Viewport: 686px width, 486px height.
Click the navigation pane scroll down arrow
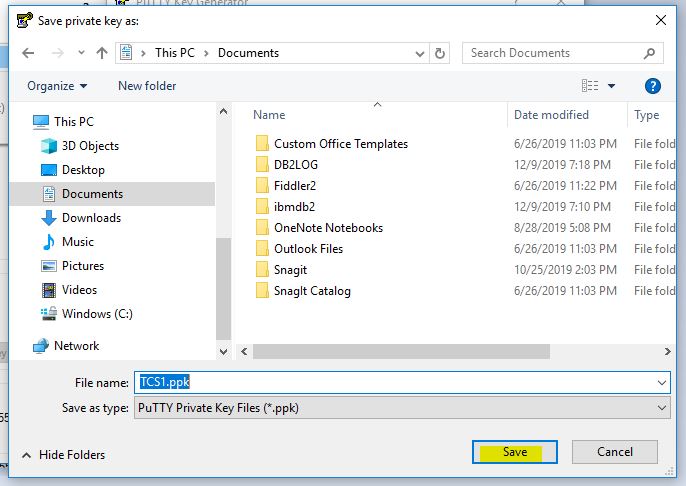pos(224,352)
